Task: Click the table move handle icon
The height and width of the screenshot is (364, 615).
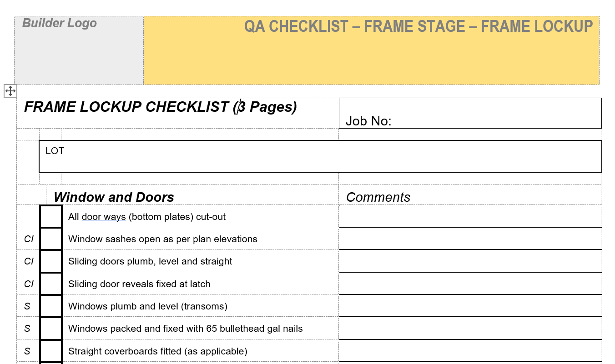Action: [x=10, y=91]
